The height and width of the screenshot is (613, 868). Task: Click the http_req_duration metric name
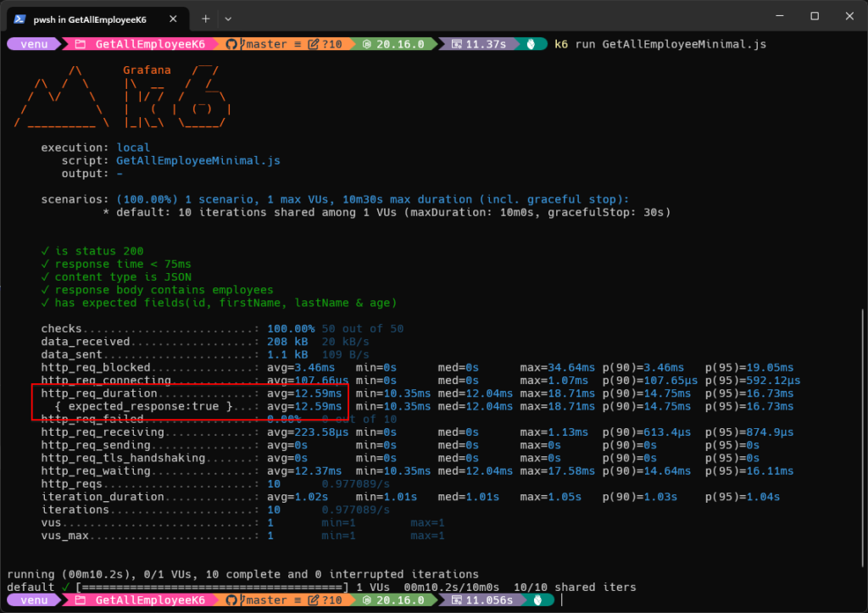(x=99, y=393)
